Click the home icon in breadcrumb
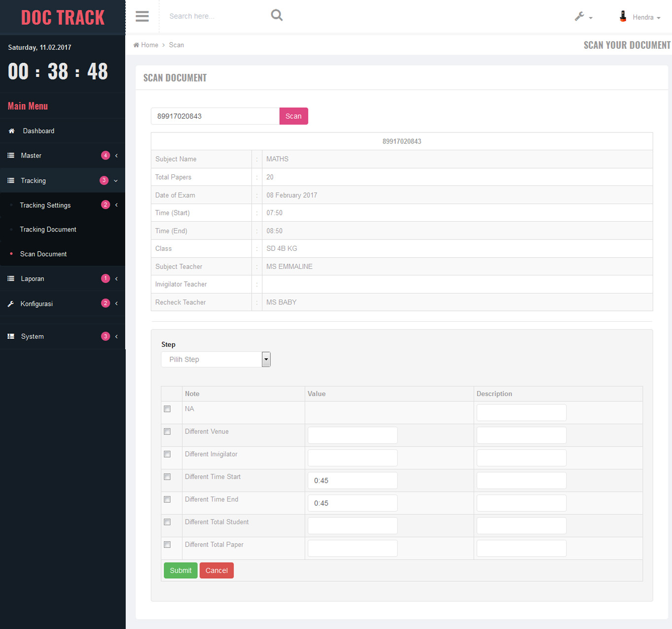Image resolution: width=672 pixels, height=629 pixels. coord(136,45)
